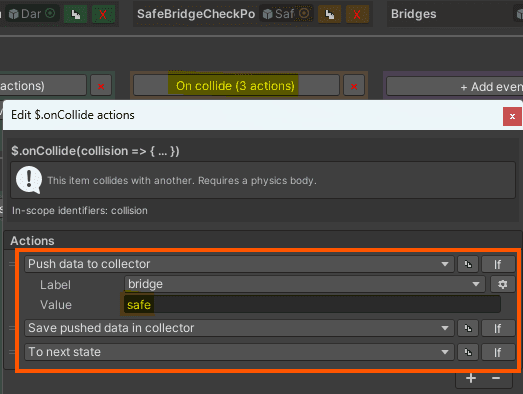This screenshot has width=523, height=394.
Task: Open the Save pushed data in collector dropdown
Action: pos(239,328)
